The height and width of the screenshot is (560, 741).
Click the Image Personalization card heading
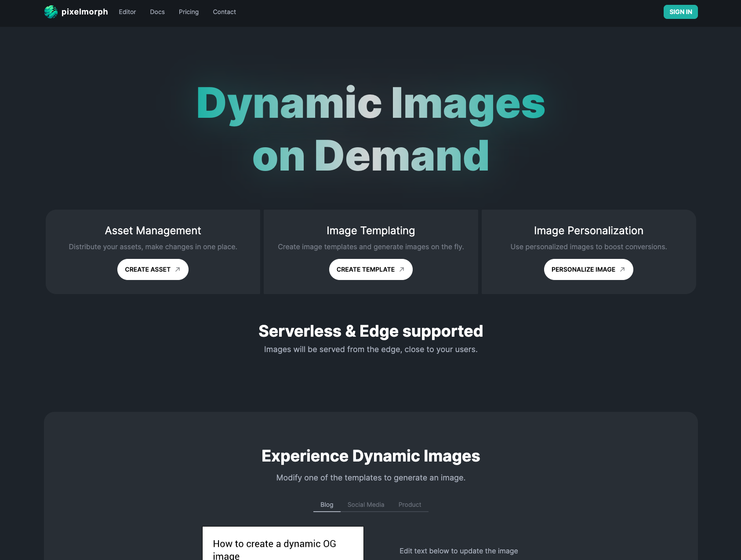click(588, 231)
